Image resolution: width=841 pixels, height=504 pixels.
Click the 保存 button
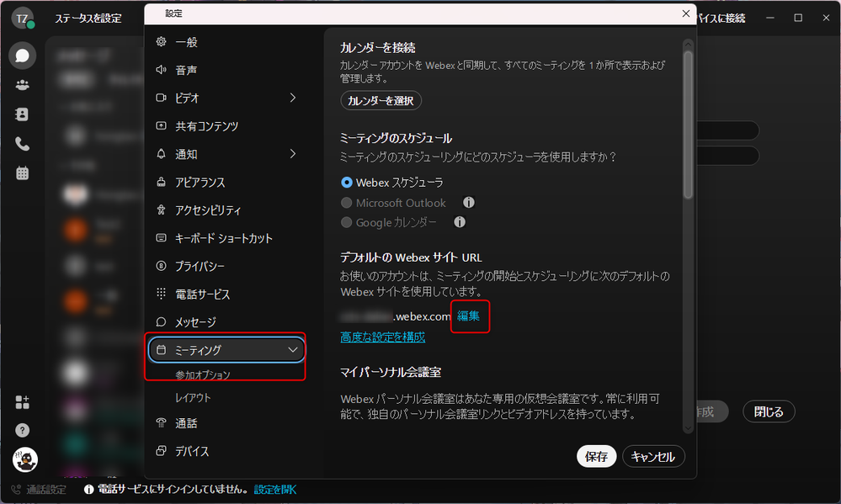(x=596, y=456)
